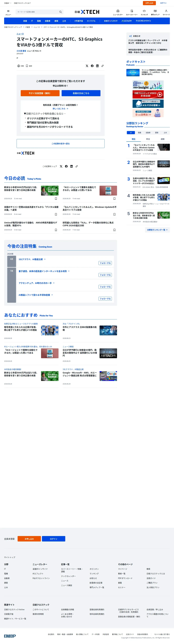Open the 5つの活用法 banner

click(148, 113)
